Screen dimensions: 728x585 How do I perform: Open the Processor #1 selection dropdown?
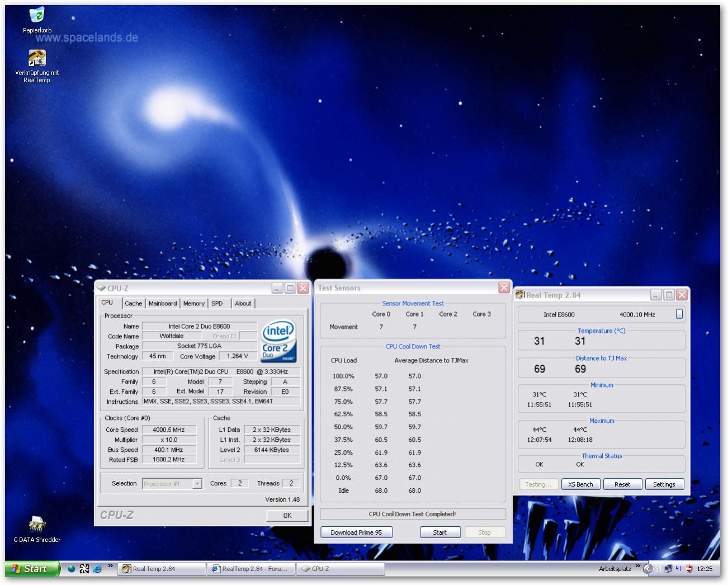tap(172, 484)
